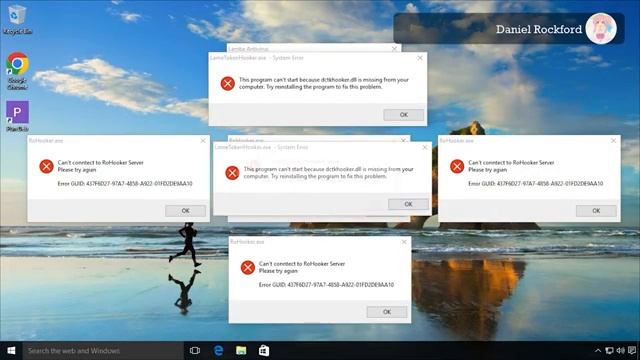Close the left RoHooker.exe dialog
The width and height of the screenshot is (640, 360).
(203, 140)
